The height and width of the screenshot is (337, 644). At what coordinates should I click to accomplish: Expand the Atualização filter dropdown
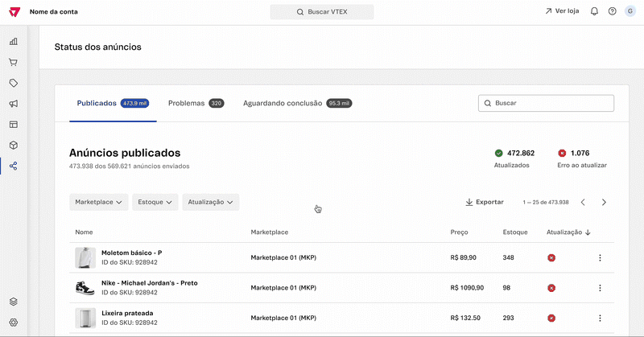click(211, 202)
